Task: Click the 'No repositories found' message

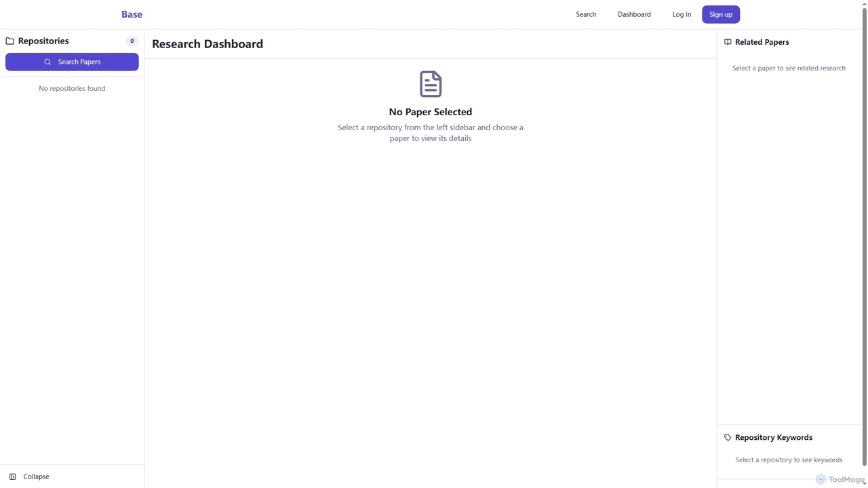Action: pos(72,88)
